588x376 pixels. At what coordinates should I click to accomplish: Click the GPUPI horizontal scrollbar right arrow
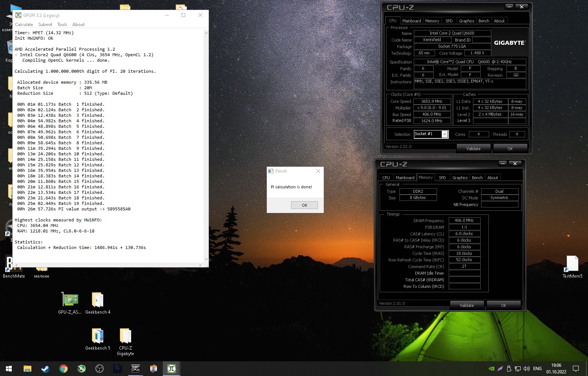point(200,265)
